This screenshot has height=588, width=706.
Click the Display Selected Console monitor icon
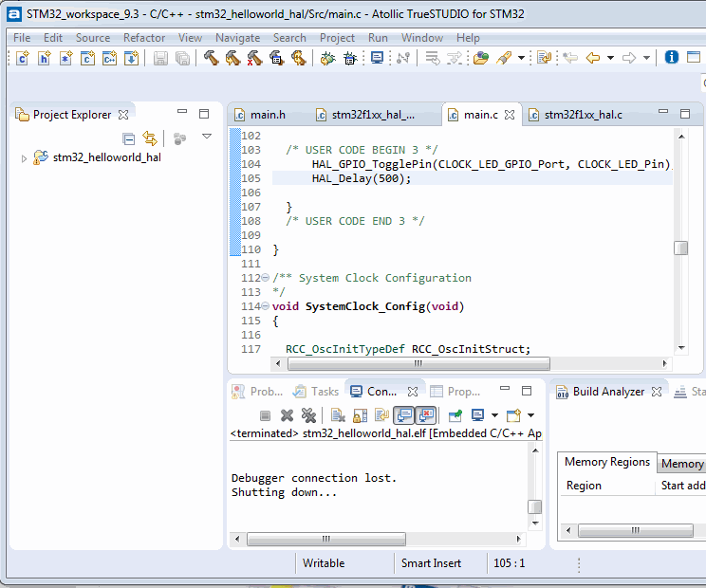click(477, 415)
